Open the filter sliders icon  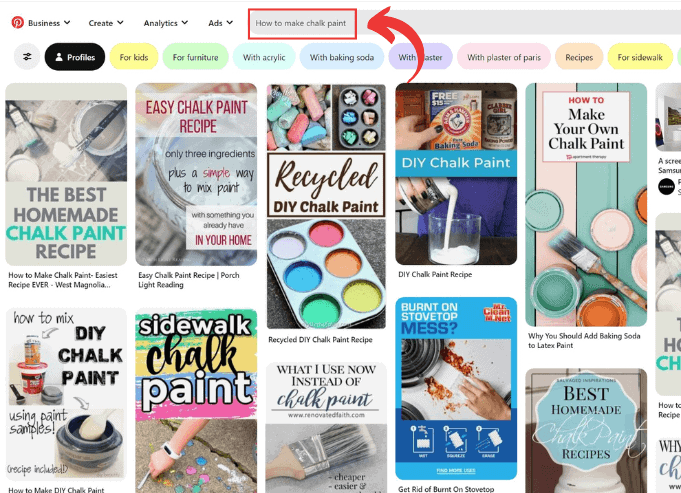tap(27, 57)
